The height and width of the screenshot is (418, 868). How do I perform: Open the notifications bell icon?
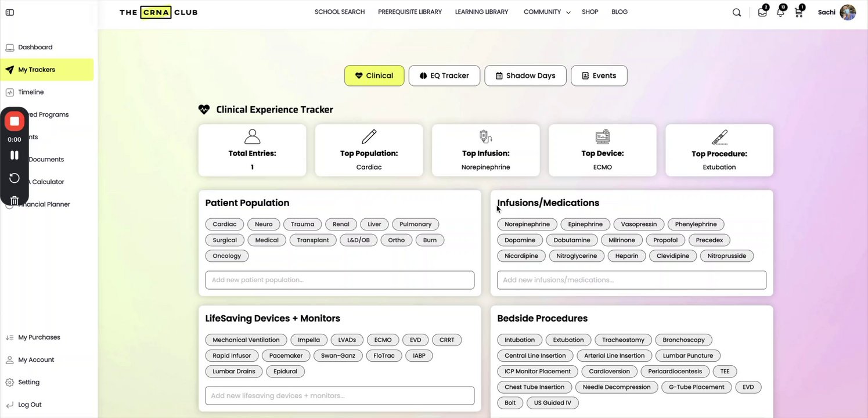pyautogui.click(x=780, y=12)
